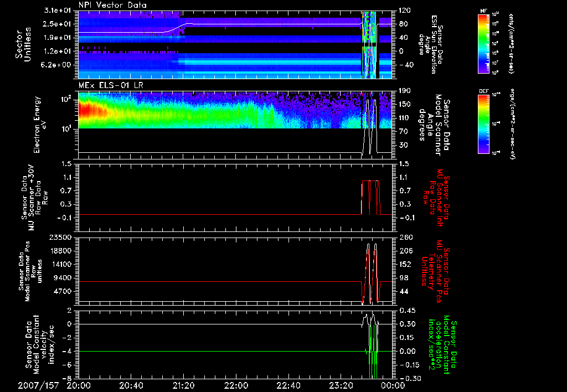Click the Sector Unitless axis label

click(23, 44)
